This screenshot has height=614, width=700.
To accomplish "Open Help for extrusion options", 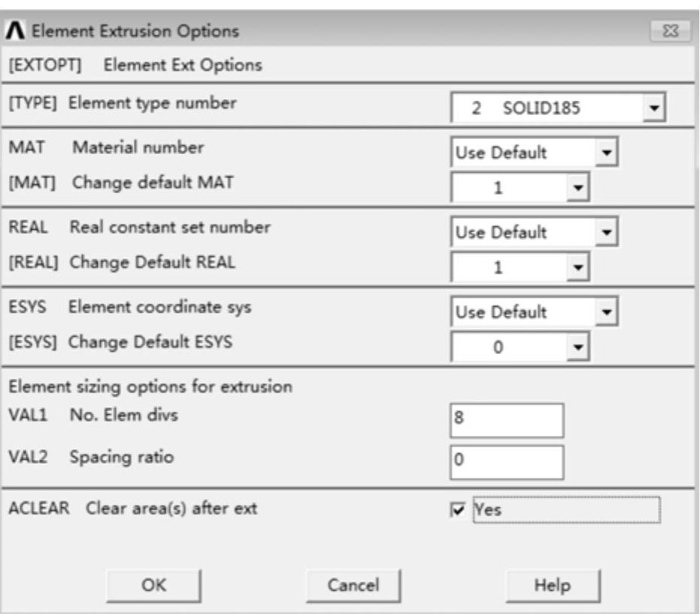I will pyautogui.click(x=553, y=585).
